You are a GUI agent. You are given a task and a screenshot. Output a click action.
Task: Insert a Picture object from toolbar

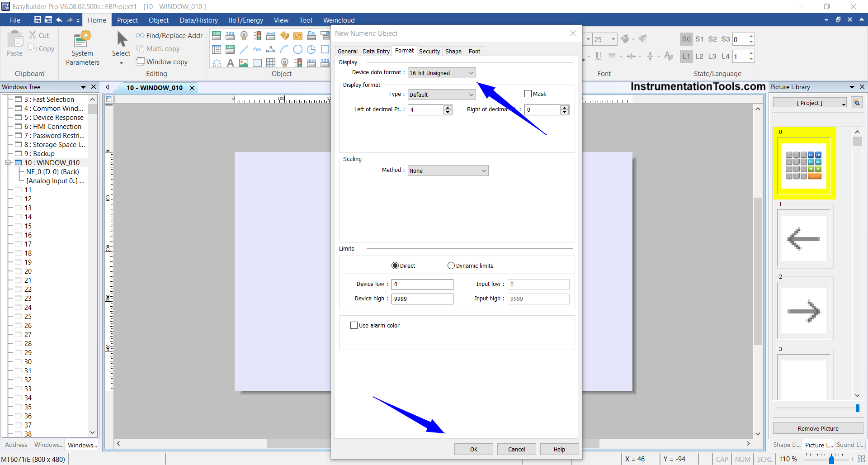pyautogui.click(x=244, y=63)
